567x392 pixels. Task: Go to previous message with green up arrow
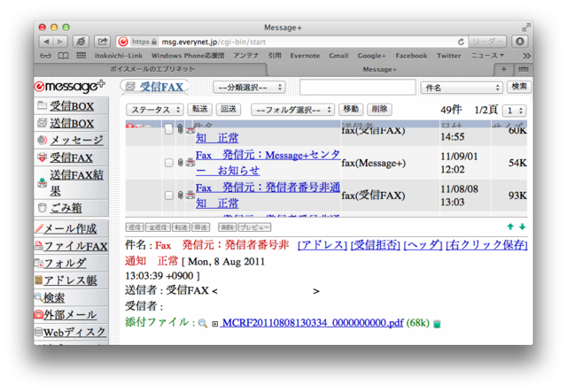510,227
